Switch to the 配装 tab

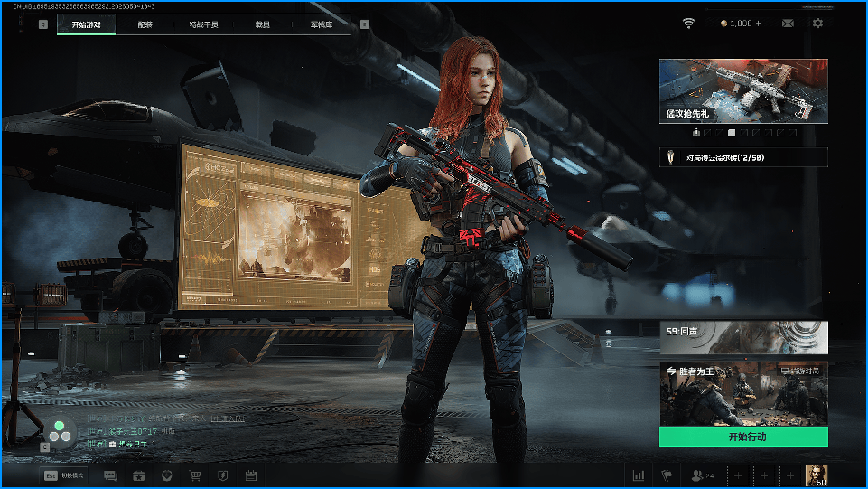(x=145, y=24)
